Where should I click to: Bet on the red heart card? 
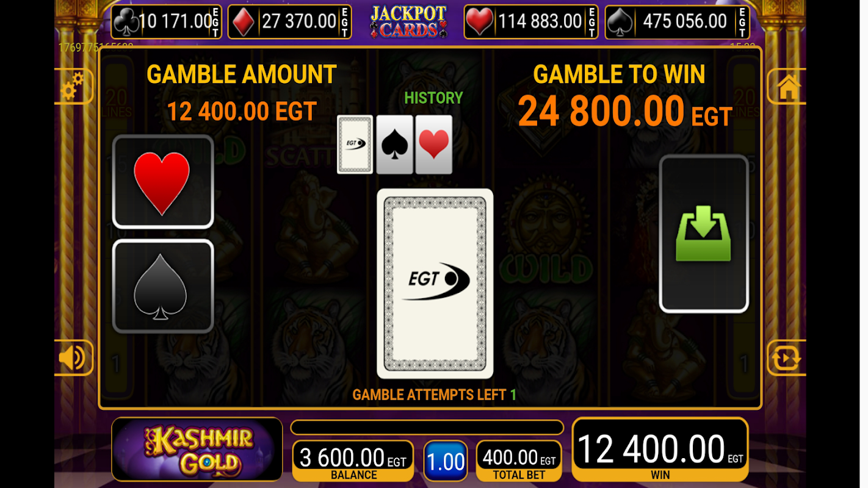click(x=163, y=182)
